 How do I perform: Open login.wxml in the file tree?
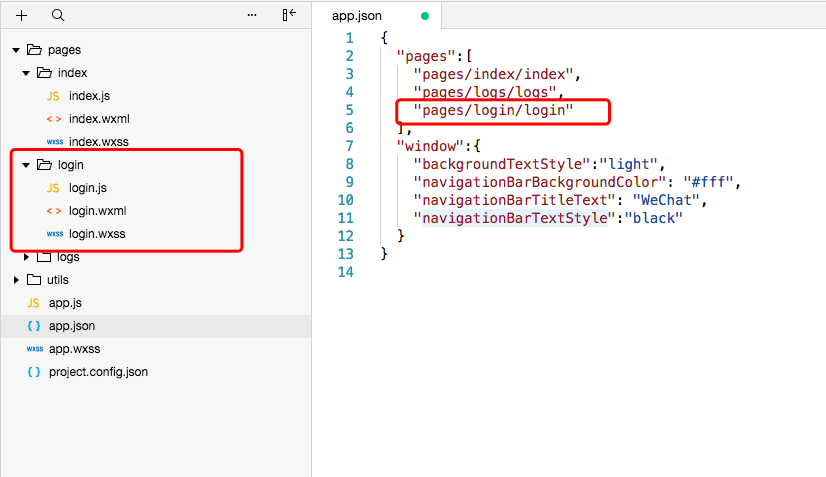[97, 211]
